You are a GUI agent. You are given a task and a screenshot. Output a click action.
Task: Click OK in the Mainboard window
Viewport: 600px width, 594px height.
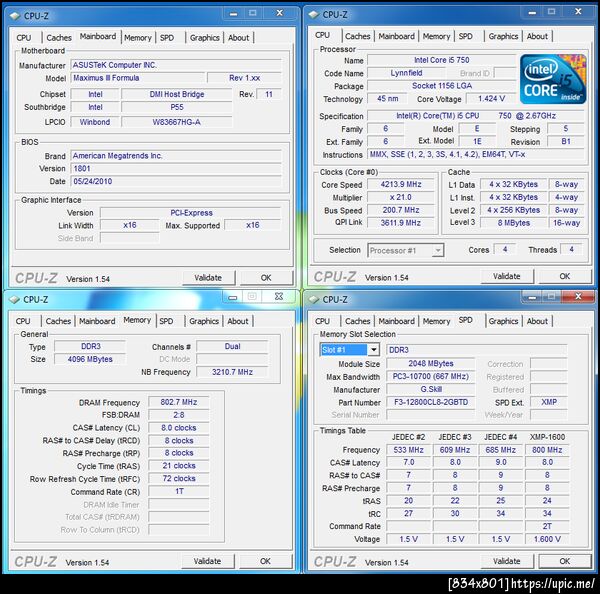tap(266, 278)
